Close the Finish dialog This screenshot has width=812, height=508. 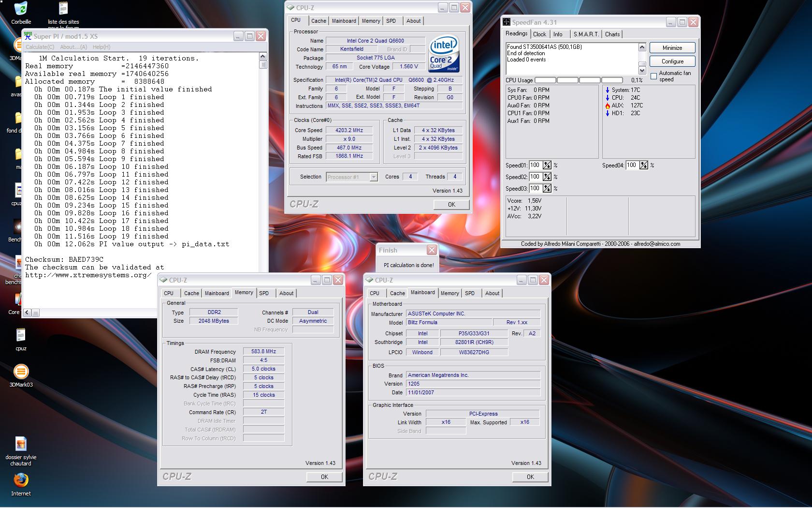[x=432, y=250]
